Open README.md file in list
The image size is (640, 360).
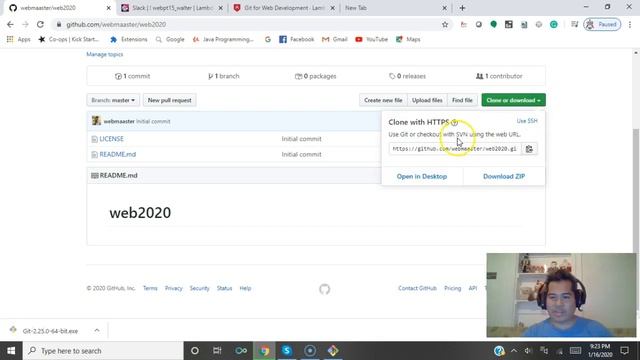118,154
